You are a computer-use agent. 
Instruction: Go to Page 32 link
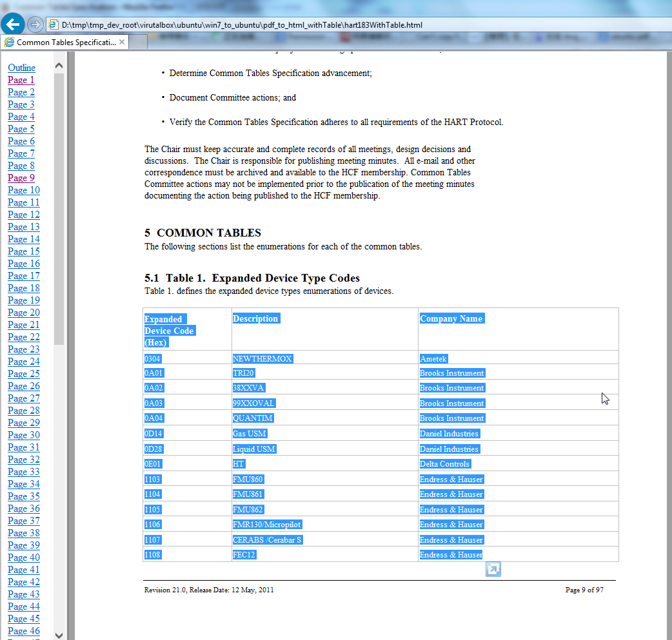point(24,460)
